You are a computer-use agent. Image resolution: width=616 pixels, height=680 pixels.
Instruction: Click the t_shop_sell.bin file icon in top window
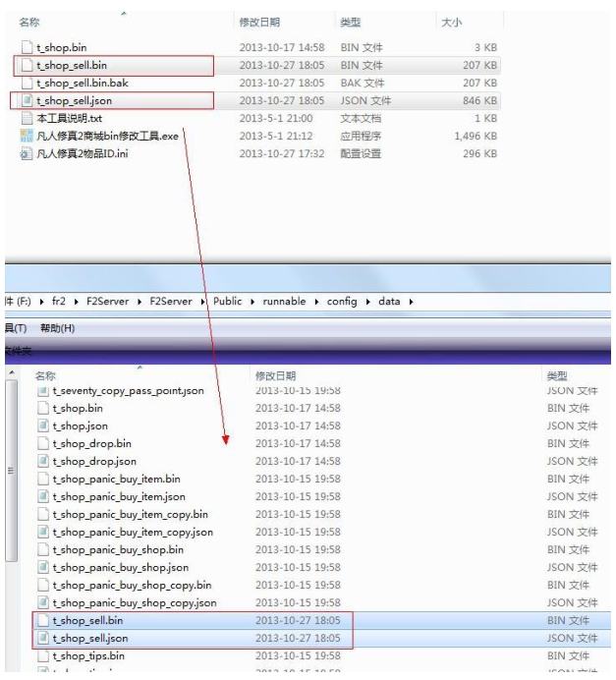tap(27, 65)
